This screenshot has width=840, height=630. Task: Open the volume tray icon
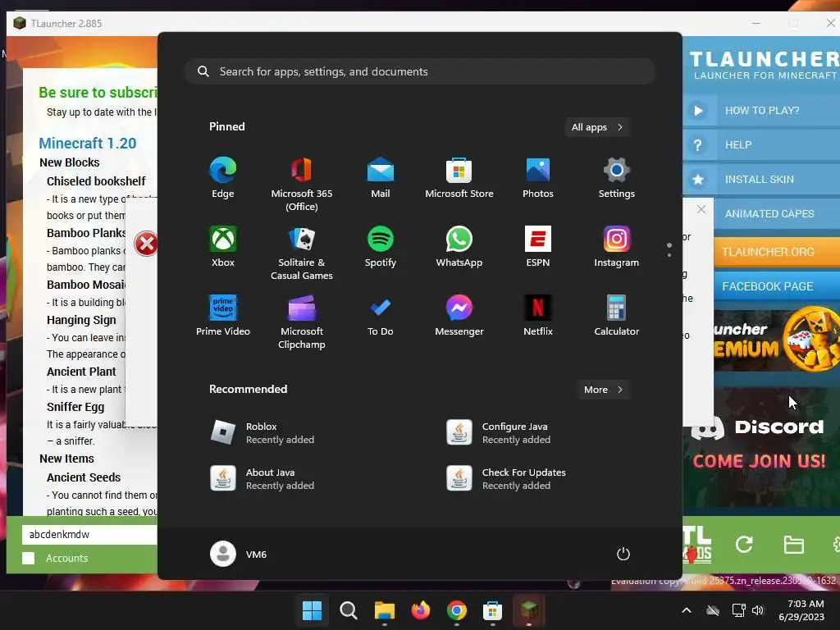[757, 610]
